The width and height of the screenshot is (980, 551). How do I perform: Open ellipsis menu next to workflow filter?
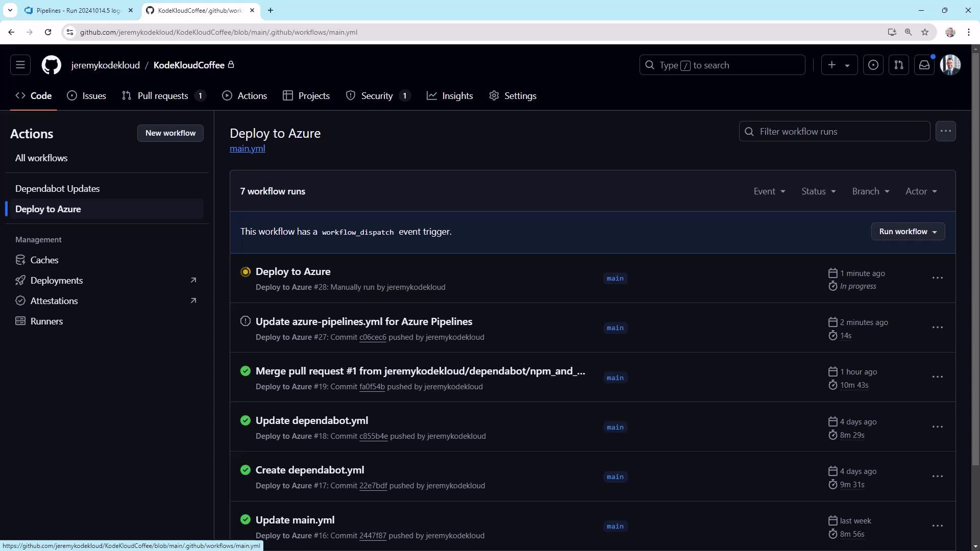point(946,131)
